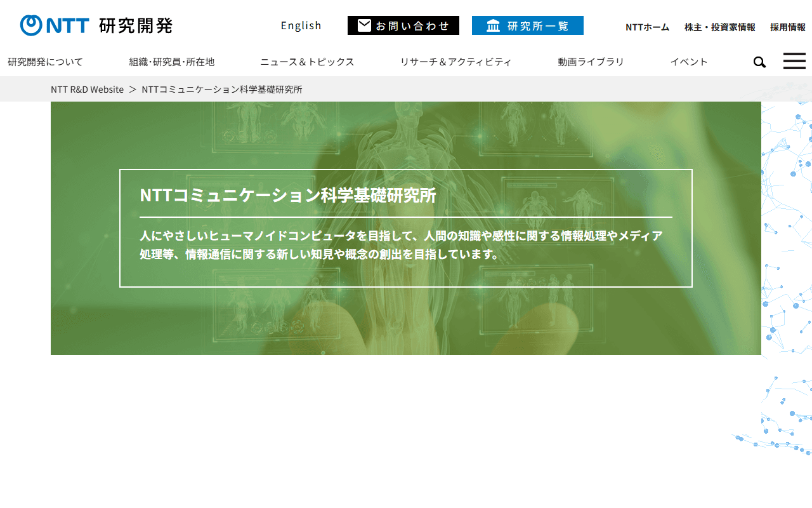
Task: Switch language to English
Action: click(301, 25)
